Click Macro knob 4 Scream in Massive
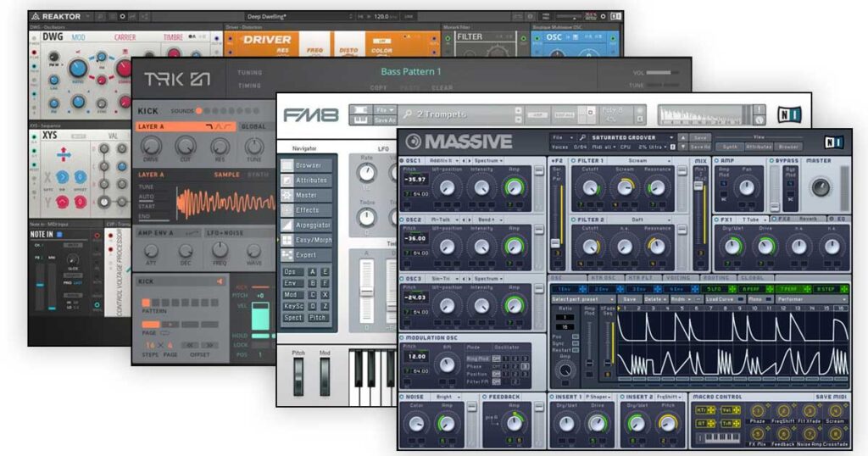 tap(835, 410)
